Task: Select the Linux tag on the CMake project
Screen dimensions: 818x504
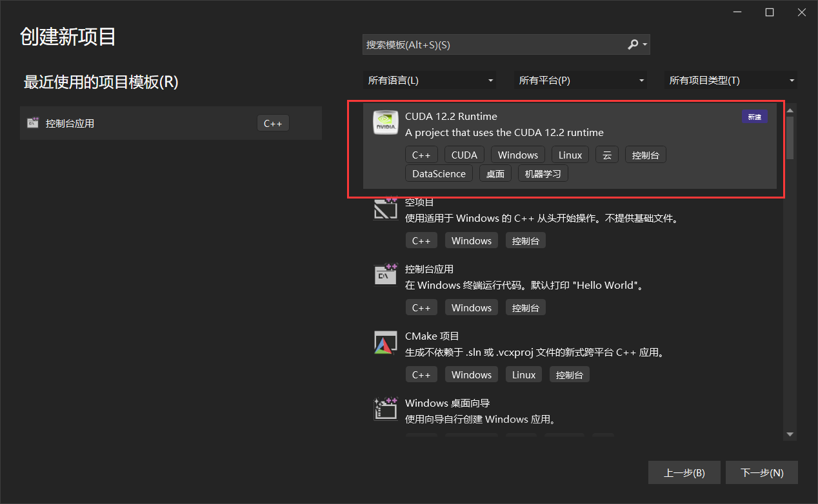Action: (523, 374)
